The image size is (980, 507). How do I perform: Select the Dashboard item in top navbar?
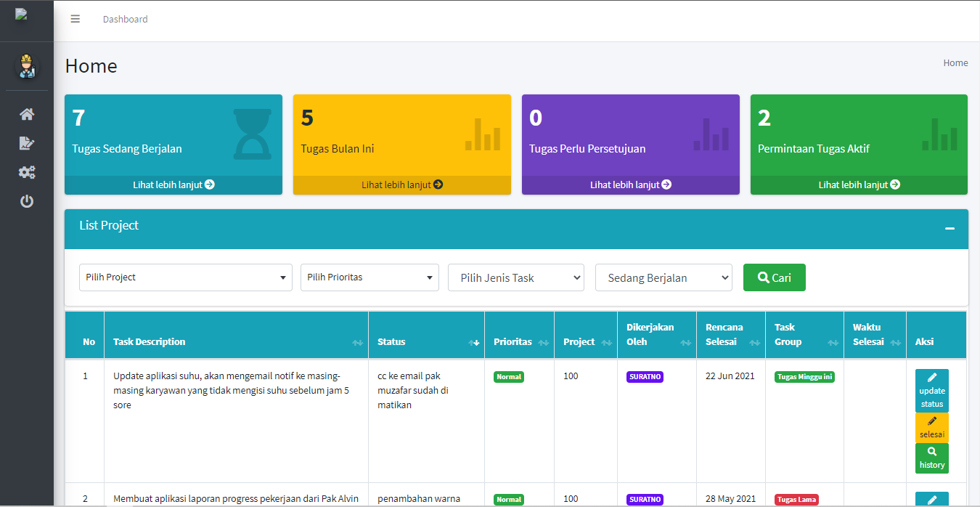coord(125,20)
